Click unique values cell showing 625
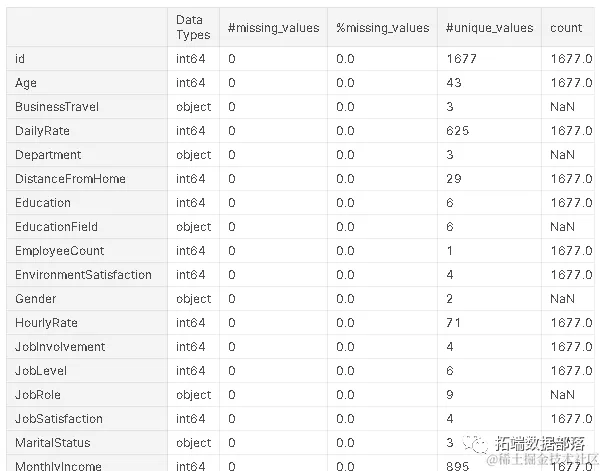Screen dimensions: 604x471 (x=460, y=131)
